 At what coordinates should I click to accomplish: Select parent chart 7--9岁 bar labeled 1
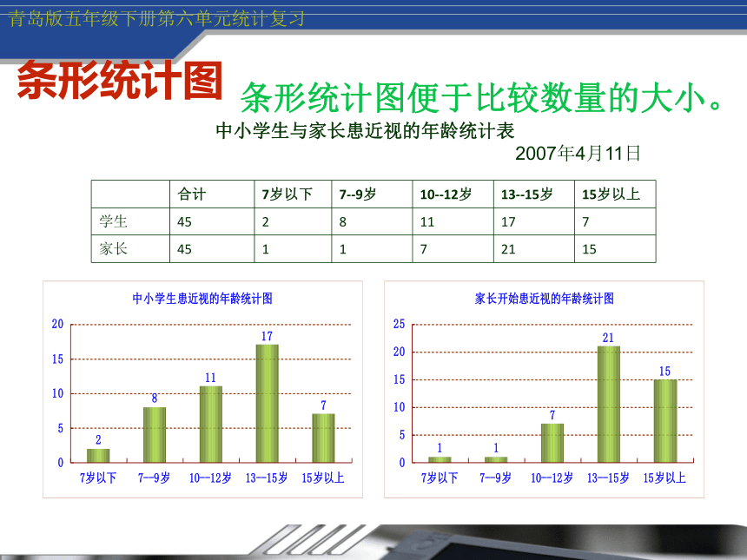click(496, 459)
